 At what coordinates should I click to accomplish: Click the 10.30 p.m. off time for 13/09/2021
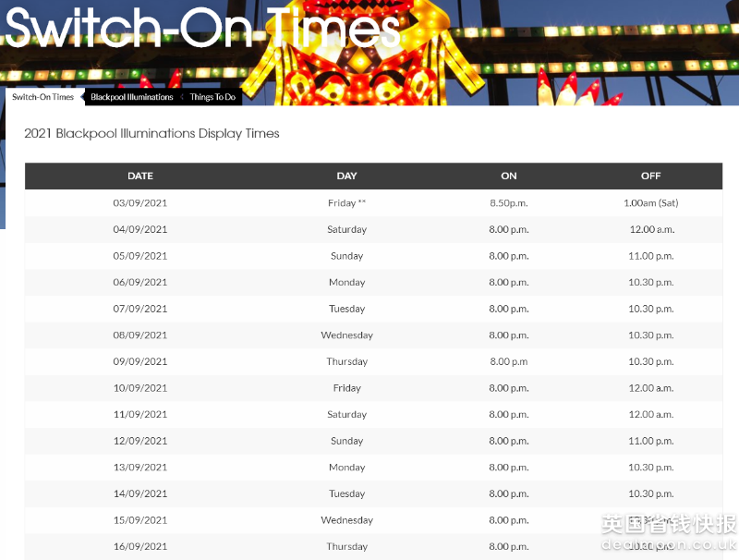tap(651, 468)
